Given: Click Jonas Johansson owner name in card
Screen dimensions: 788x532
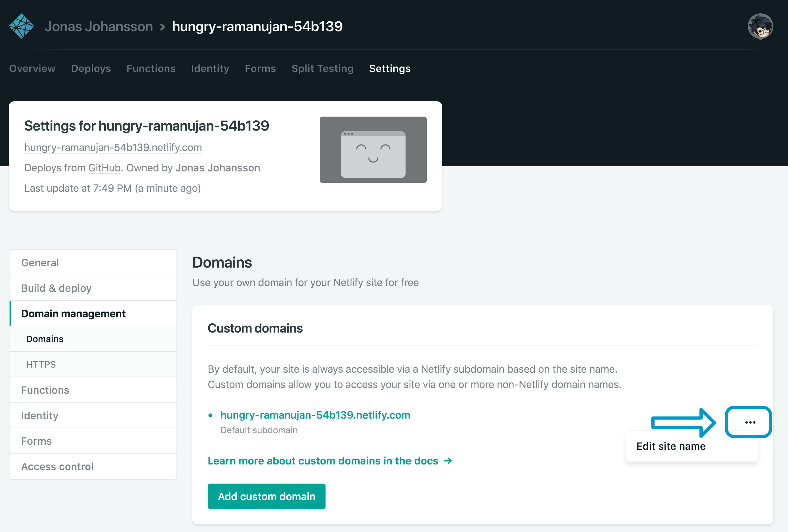Looking at the screenshot, I should tap(218, 168).
